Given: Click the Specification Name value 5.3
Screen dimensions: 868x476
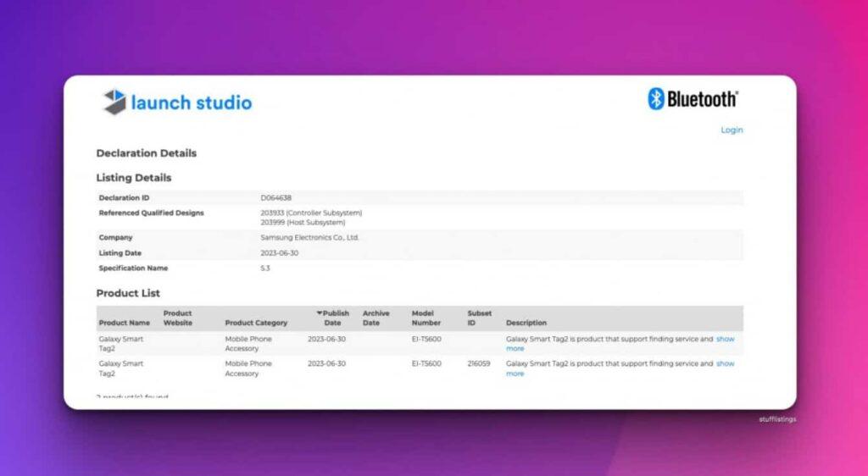Looking at the screenshot, I should coord(265,268).
